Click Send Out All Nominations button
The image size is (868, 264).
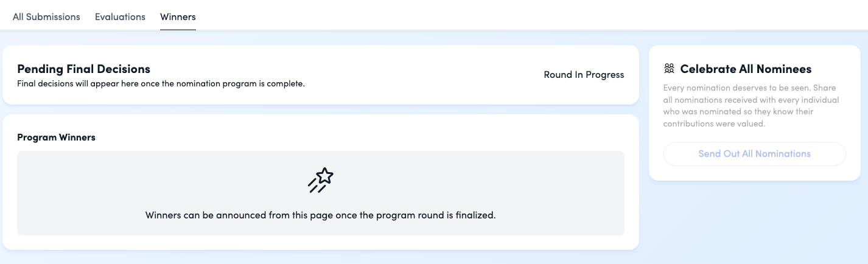point(754,154)
